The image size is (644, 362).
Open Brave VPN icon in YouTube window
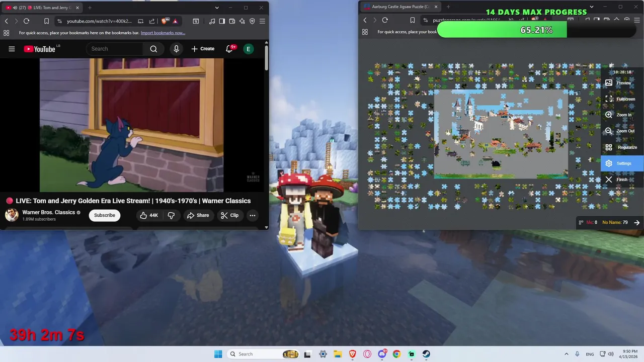tap(252, 21)
